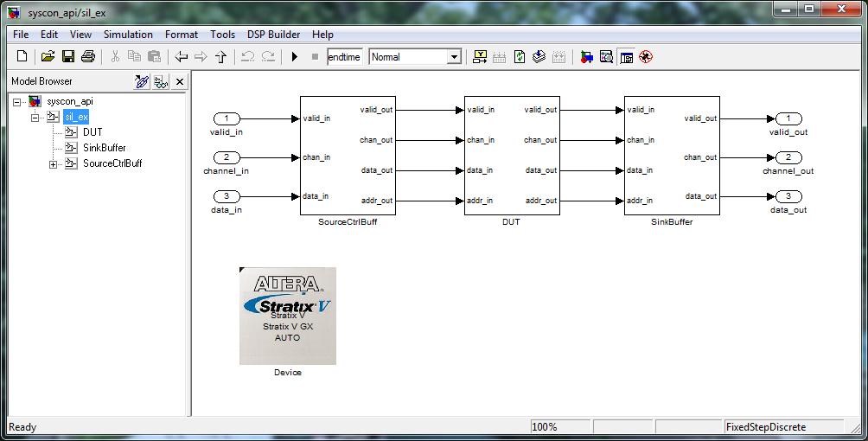Viewport: 868px width, 441px height.
Task: Click the Navigate back arrow icon
Action: click(x=181, y=57)
